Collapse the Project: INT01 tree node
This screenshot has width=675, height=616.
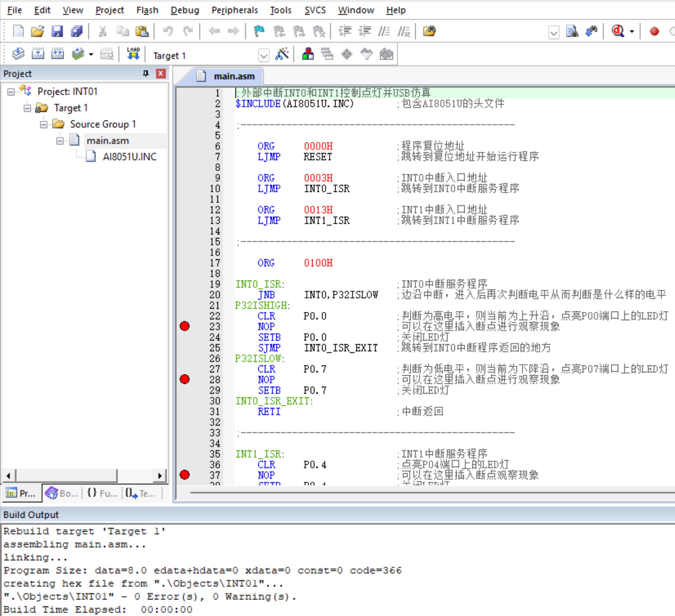(x=11, y=92)
